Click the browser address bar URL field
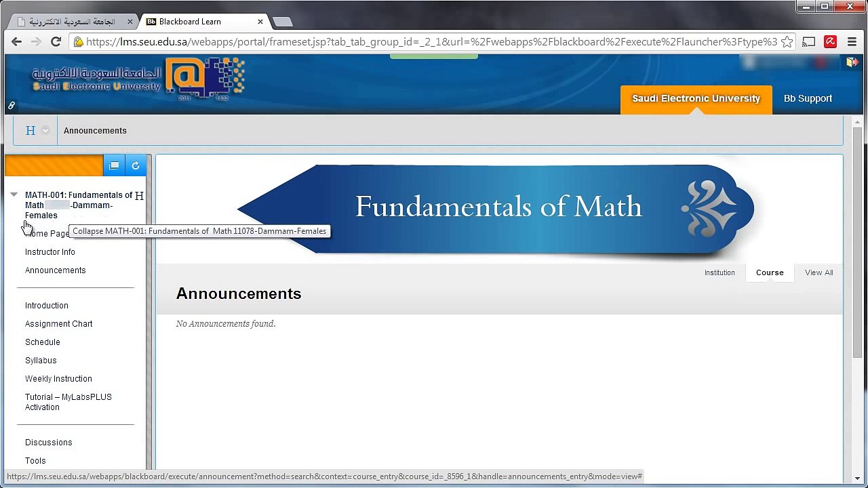 click(x=431, y=42)
